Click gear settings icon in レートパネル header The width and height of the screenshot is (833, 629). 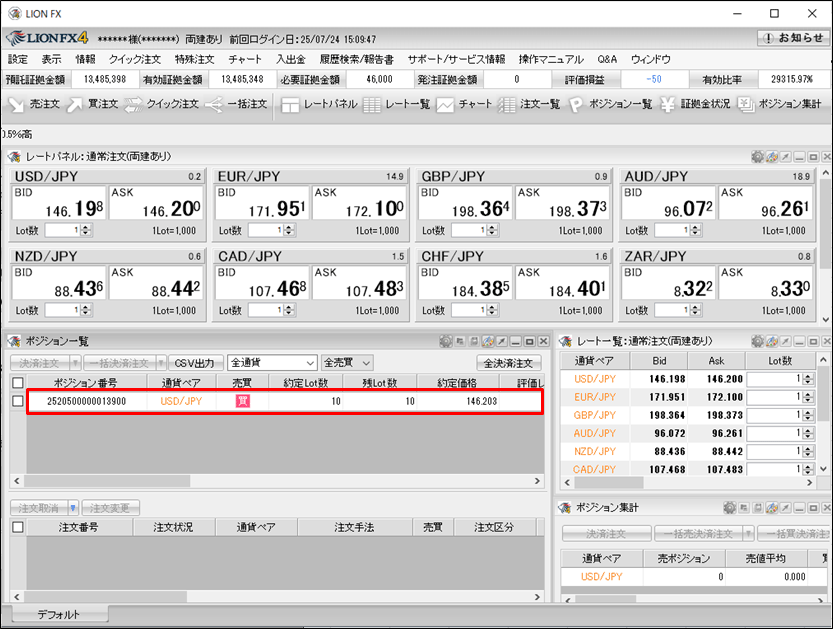point(757,157)
